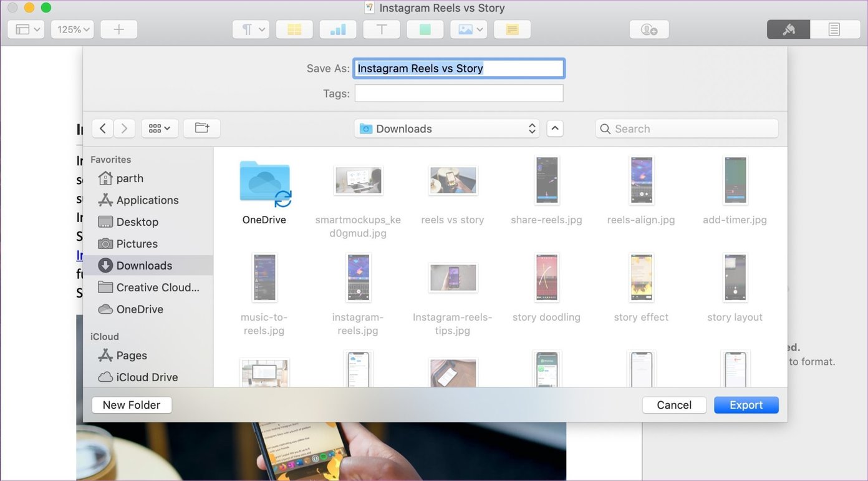Insert a text box from Pages toolbar
Screen dimensions: 868x481
click(x=382, y=29)
